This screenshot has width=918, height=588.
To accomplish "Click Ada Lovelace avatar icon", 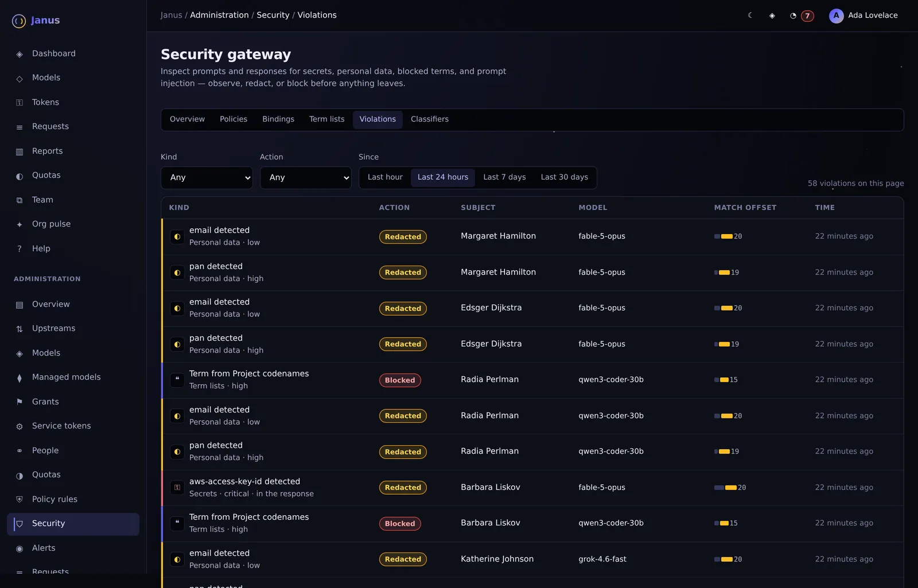I will tap(836, 15).
